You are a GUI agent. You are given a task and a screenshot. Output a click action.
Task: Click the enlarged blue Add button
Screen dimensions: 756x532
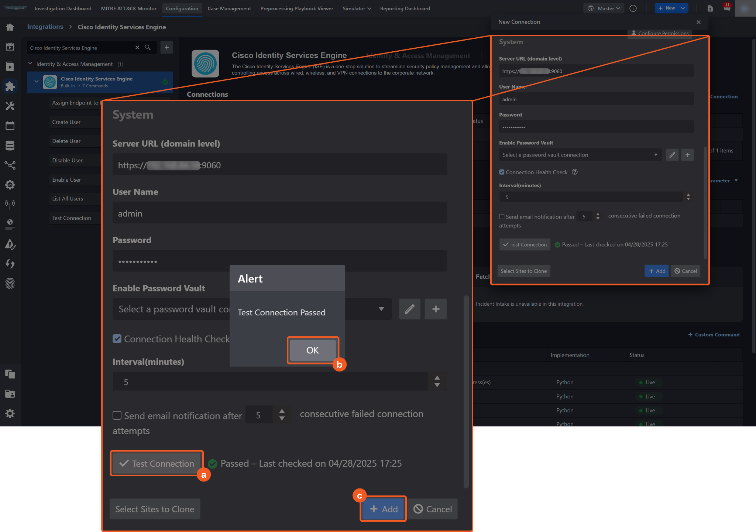(x=384, y=509)
